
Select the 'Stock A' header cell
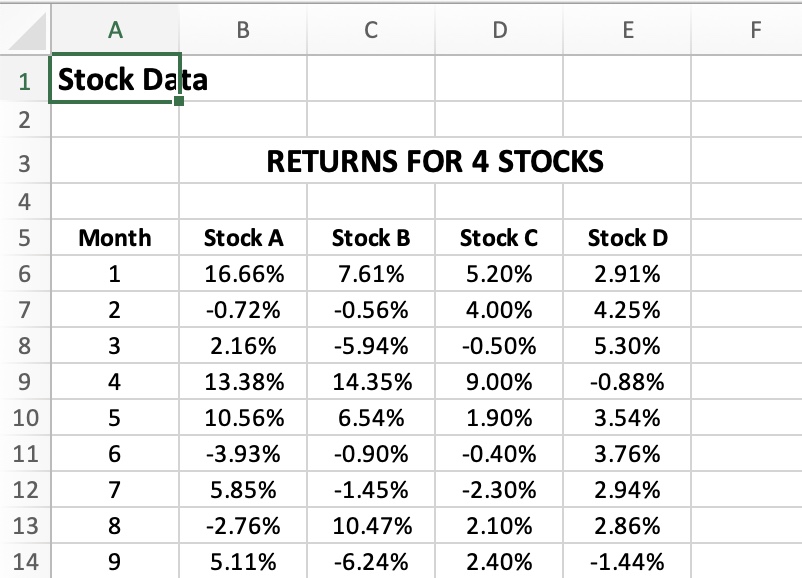[x=242, y=238]
